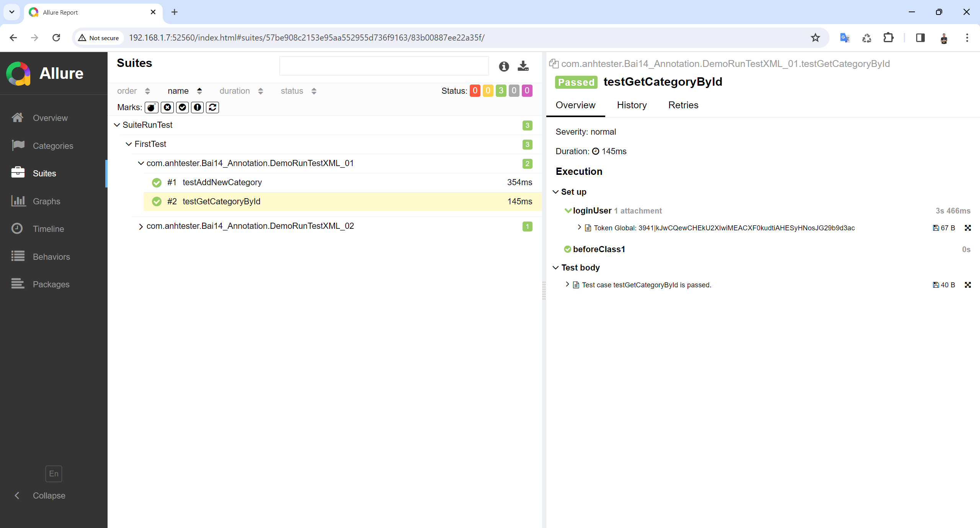Click the browser address bar URL

(307, 37)
